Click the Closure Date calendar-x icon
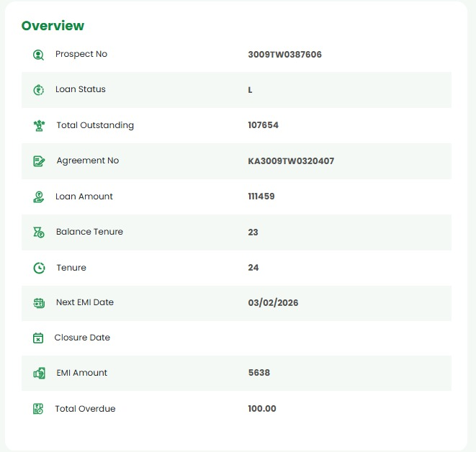Viewport: 476px width, 452px height. point(38,338)
